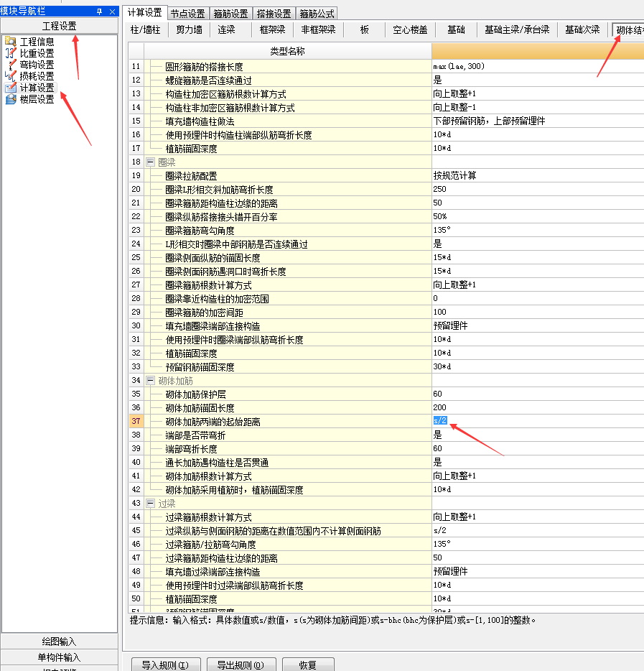Screen dimensions: 644x671
Task: Edit the 砌体加筋两端的起始距离 value field
Action: [x=537, y=421]
